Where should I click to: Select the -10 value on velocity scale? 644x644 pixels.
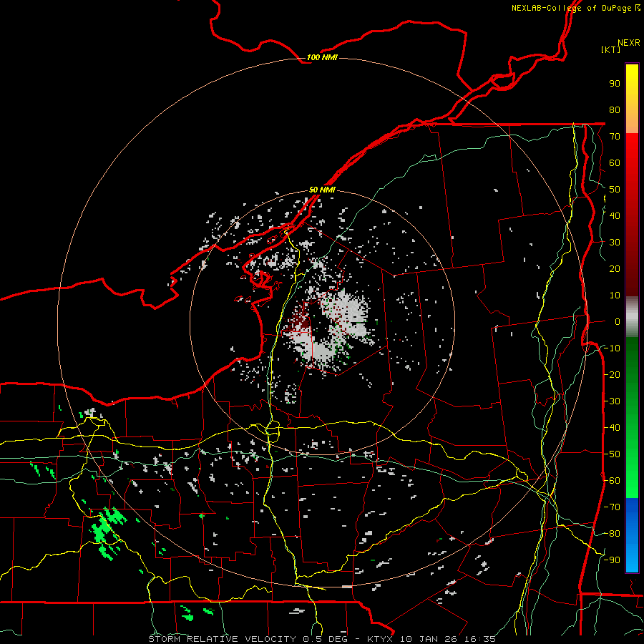coord(613,348)
